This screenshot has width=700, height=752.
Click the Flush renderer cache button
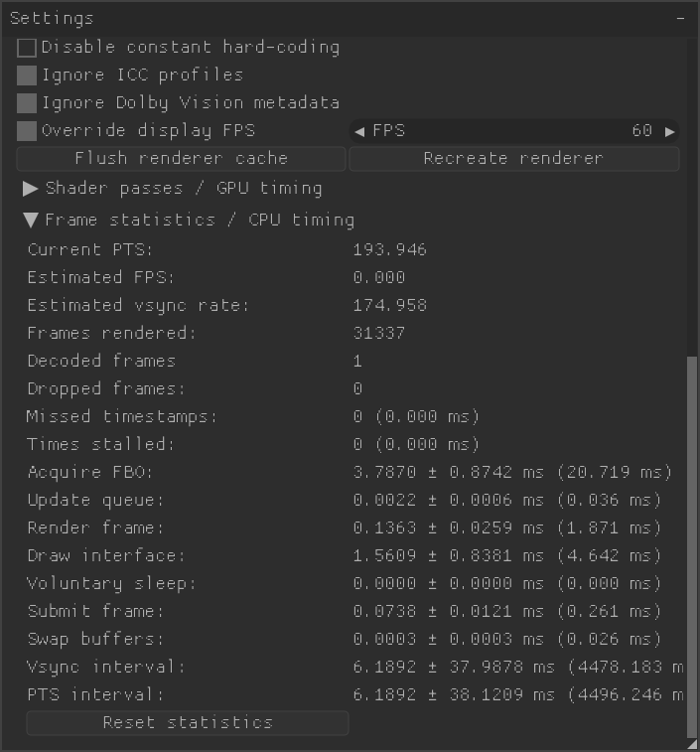point(182,159)
